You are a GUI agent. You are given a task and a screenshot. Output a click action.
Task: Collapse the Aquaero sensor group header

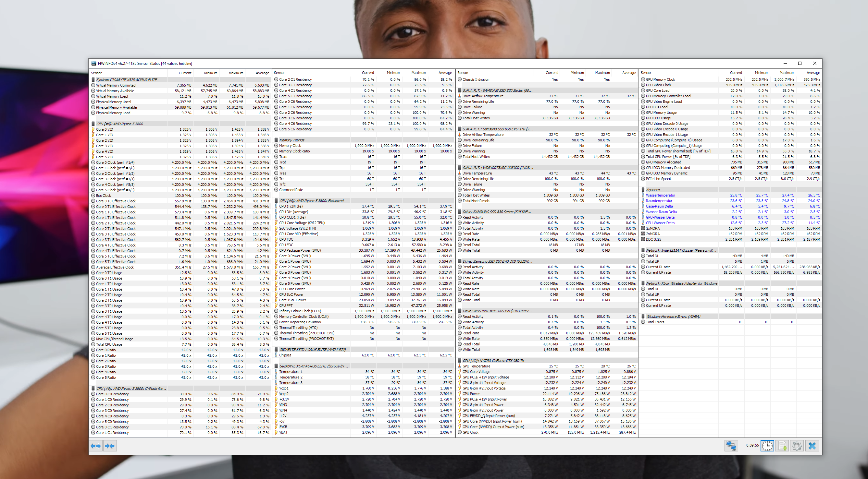[x=653, y=190]
